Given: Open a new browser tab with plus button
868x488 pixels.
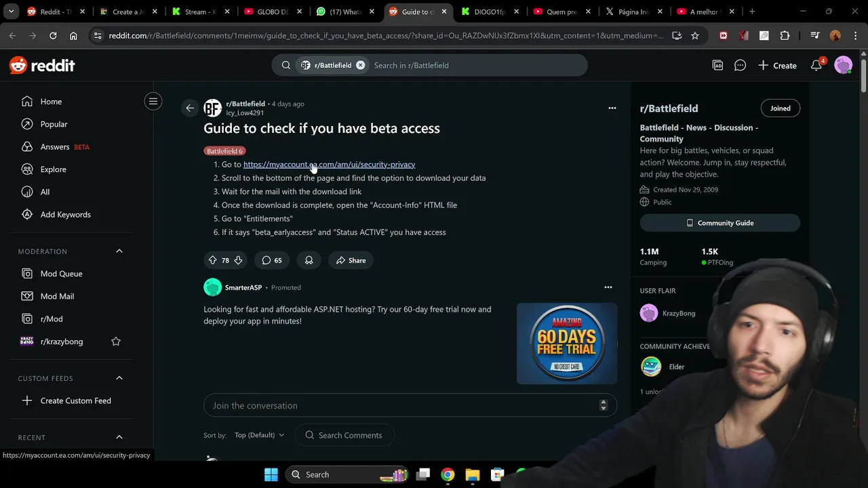Looking at the screenshot, I should [752, 12].
